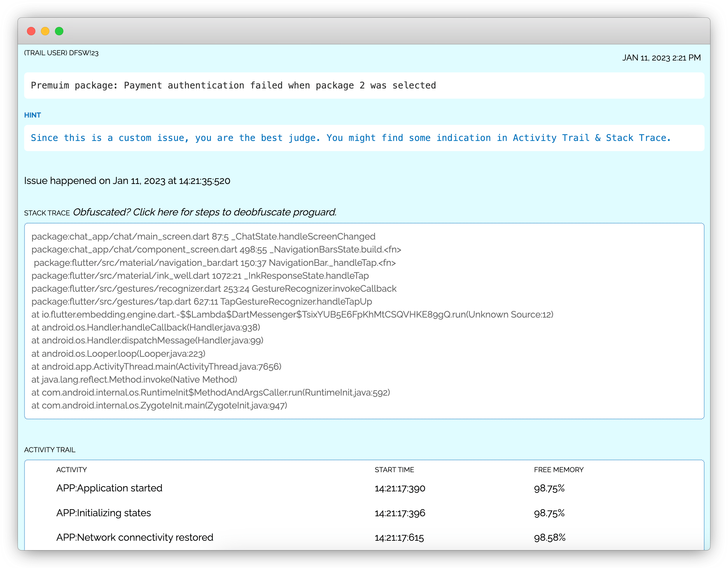Open the HINT section label
Screen dimensions: 728x568
[33, 115]
